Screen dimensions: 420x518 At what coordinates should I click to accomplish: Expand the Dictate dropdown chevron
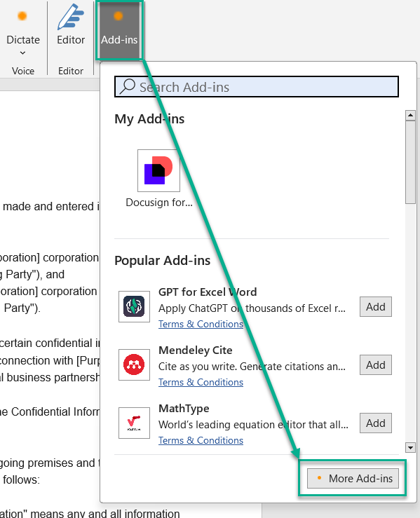click(x=23, y=53)
